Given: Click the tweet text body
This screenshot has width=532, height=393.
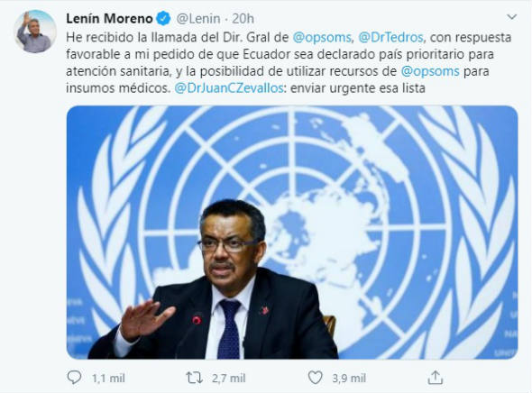Looking at the screenshot, I should [x=289, y=63].
